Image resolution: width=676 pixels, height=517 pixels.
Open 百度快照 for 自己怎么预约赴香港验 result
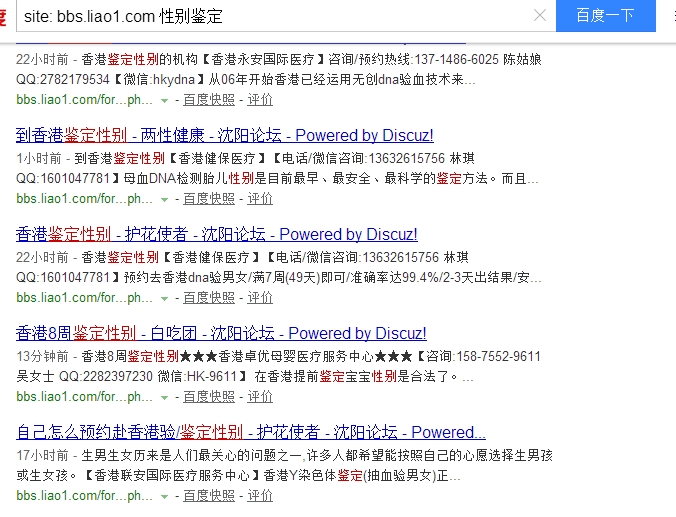pos(209,496)
